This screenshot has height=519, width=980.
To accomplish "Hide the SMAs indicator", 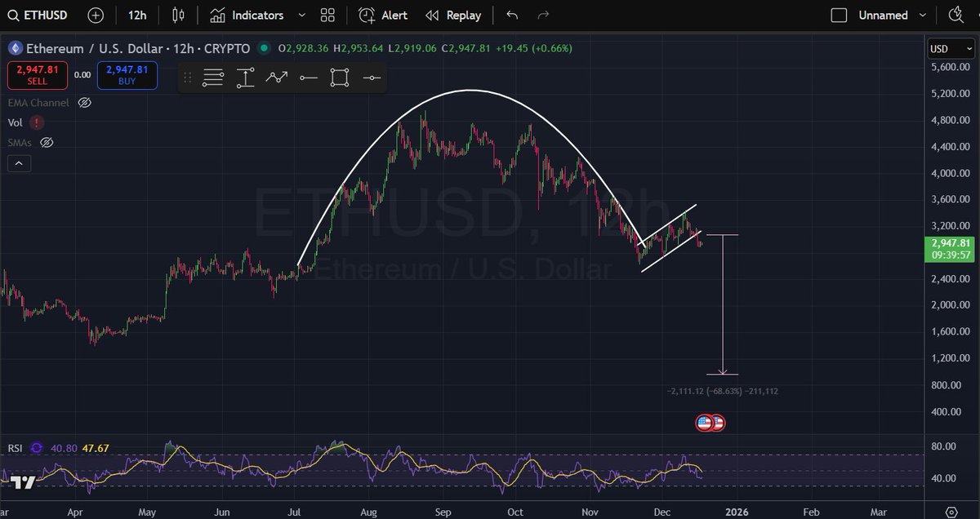I will [x=47, y=141].
